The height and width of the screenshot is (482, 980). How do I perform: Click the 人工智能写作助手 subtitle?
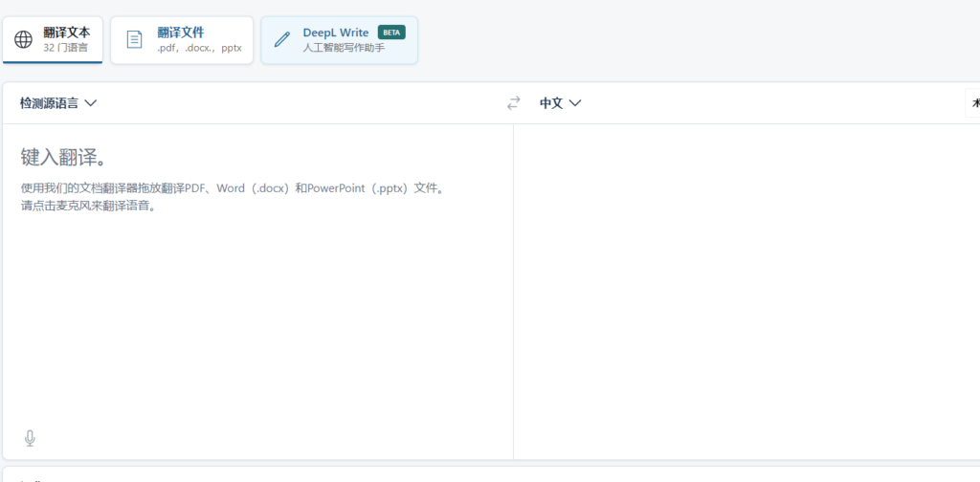coord(344,47)
